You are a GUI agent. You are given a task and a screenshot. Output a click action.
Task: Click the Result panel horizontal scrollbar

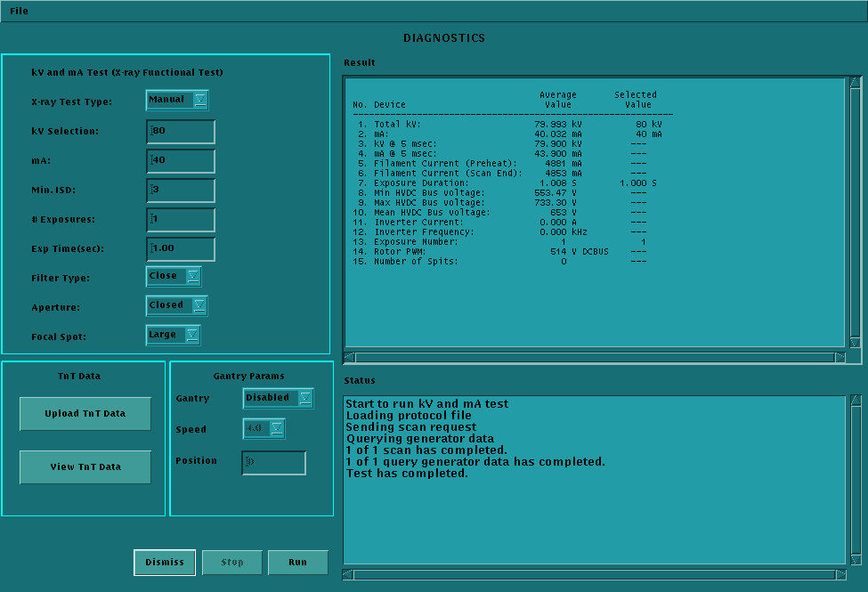click(x=592, y=357)
